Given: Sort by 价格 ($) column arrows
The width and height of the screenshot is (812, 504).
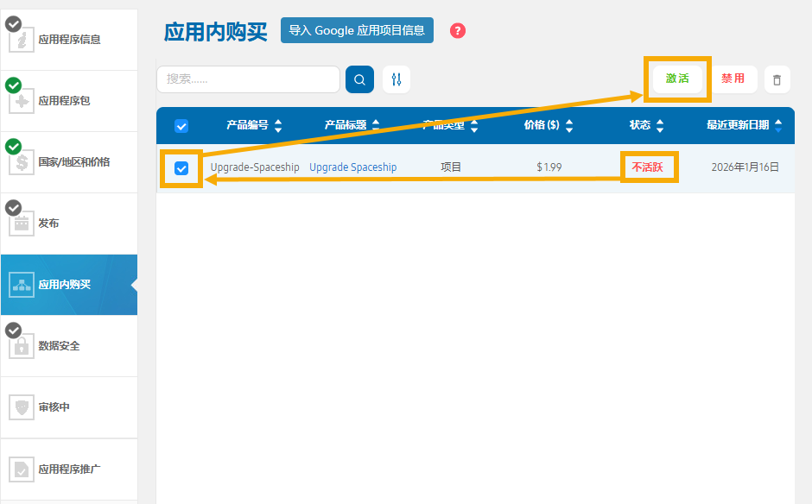Looking at the screenshot, I should click(x=568, y=126).
